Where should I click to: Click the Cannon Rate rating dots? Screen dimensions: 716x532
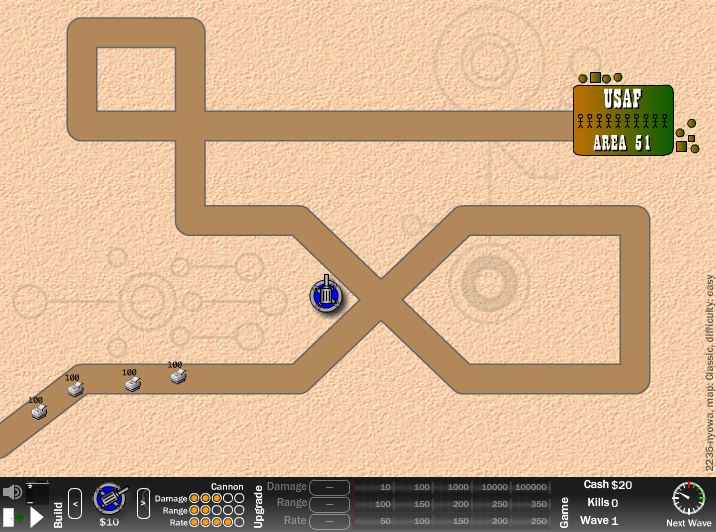216,522
